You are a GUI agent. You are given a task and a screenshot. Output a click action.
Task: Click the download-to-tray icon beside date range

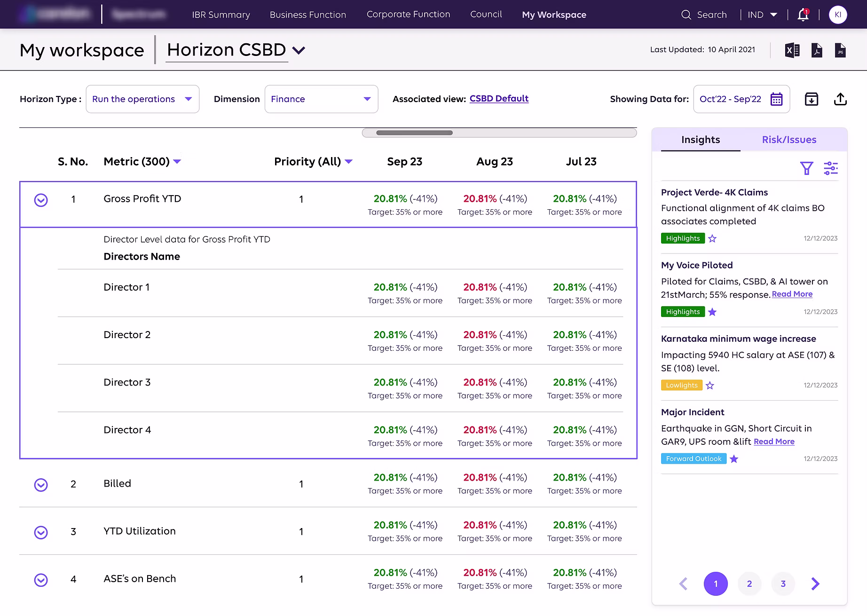[812, 99]
